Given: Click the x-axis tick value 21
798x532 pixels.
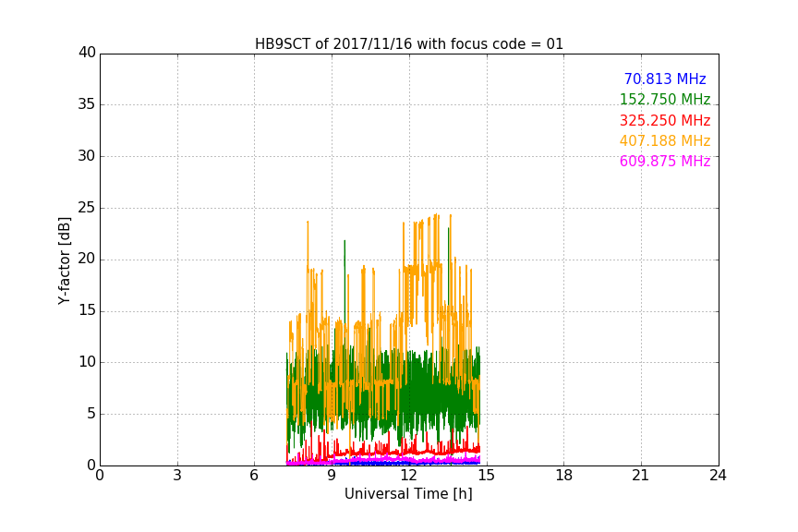Looking at the screenshot, I should coord(641,475).
